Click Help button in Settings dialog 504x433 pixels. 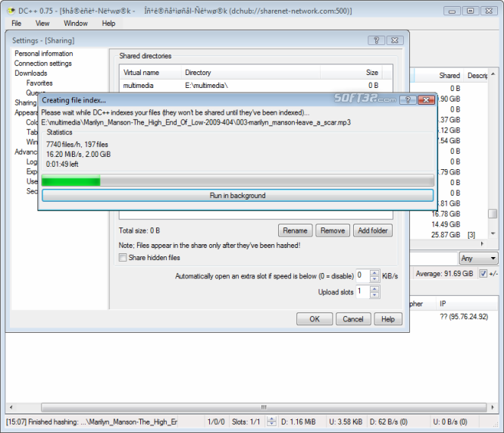(x=388, y=318)
